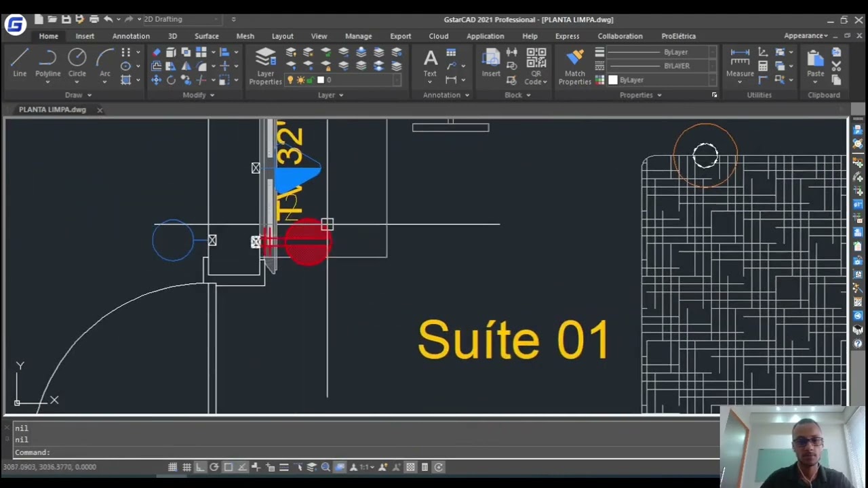The height and width of the screenshot is (488, 868).
Task: Select the Line drawing tool
Action: point(20,63)
